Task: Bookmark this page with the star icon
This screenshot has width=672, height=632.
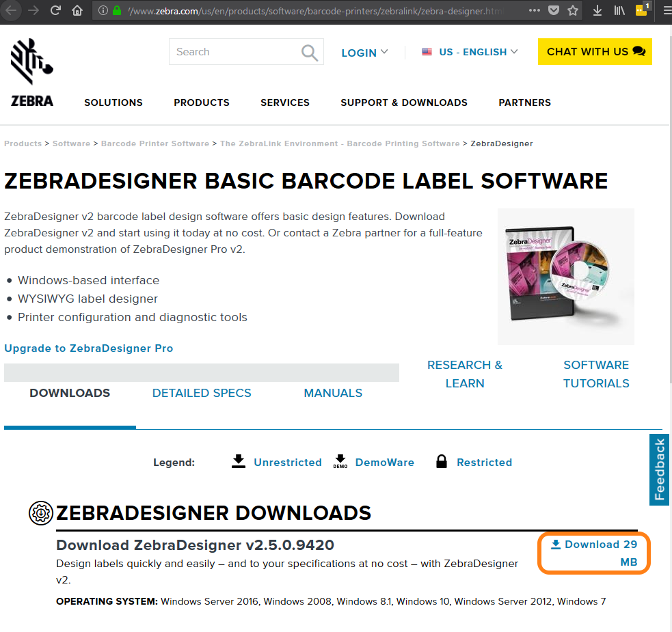Action: pos(573,10)
